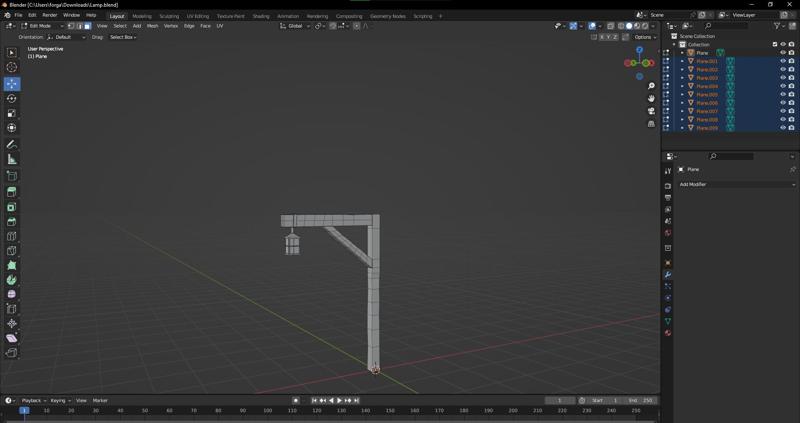Expand the Add Modifier dropdown

tap(737, 184)
